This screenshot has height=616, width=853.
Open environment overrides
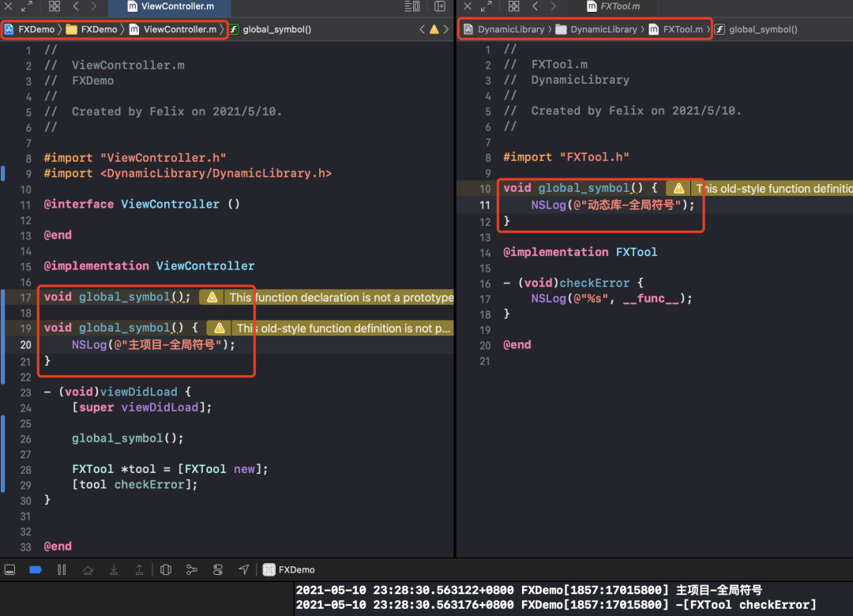218,569
